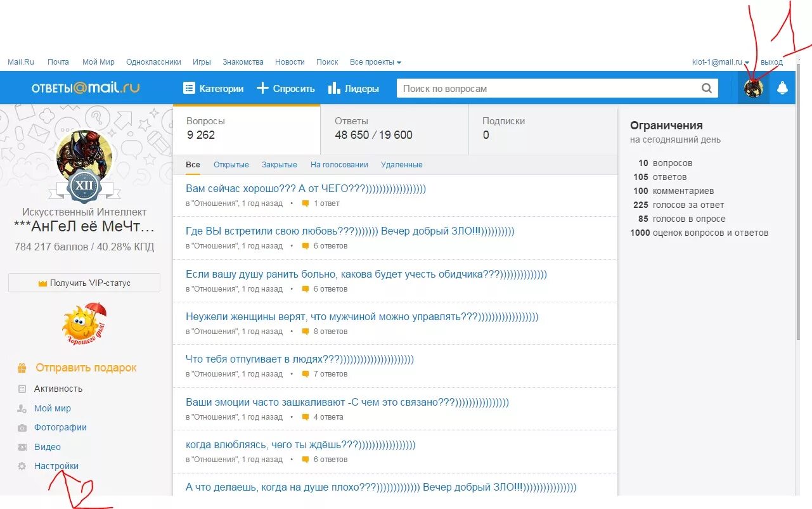This screenshot has height=509, width=812.
Task: Switch to the Вопросы 9 262 tab
Action: coord(247,129)
